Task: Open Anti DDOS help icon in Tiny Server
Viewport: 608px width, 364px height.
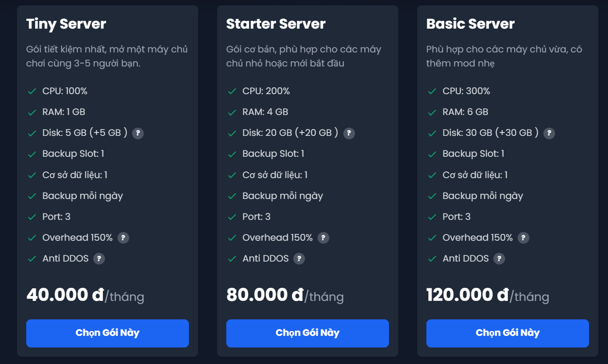Action: tap(99, 259)
